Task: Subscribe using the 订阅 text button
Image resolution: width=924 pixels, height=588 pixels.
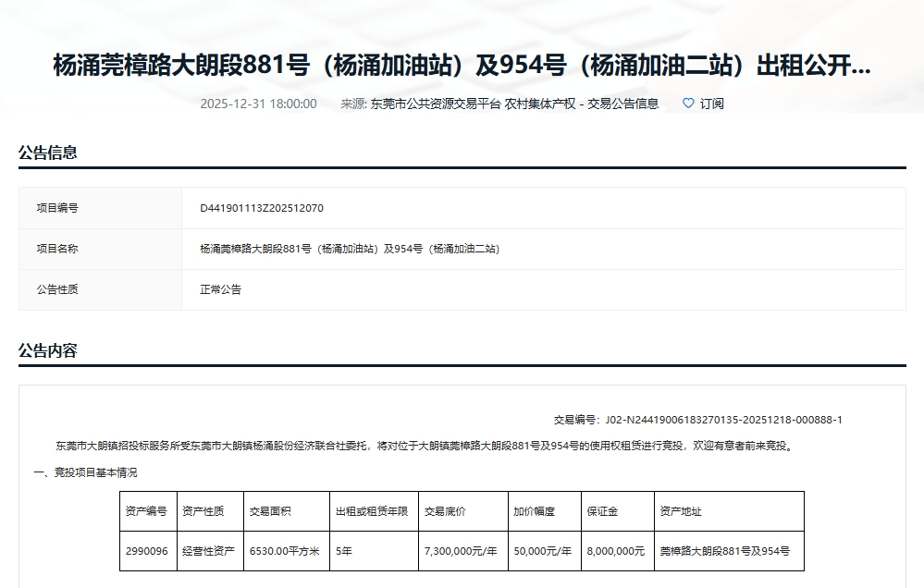Action: tap(711, 104)
